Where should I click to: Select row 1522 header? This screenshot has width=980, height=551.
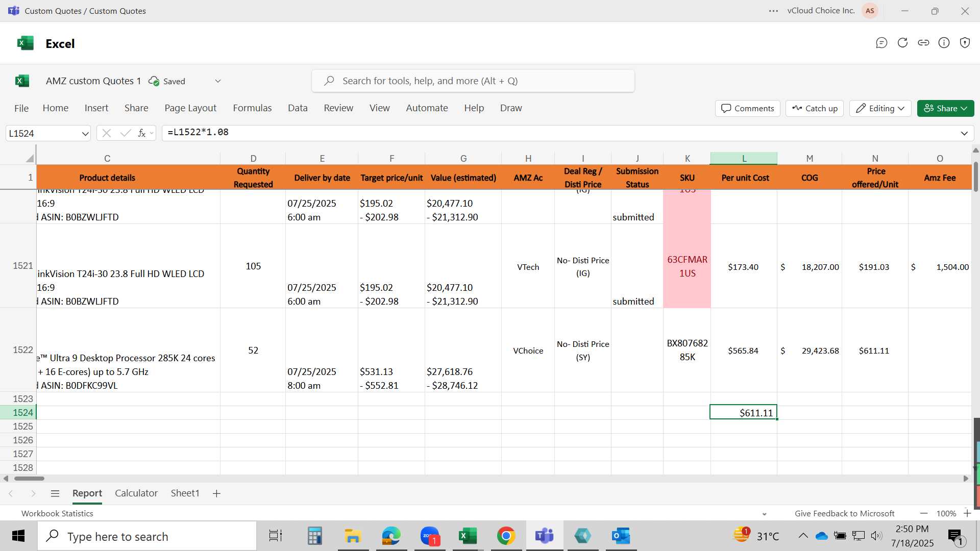click(x=18, y=350)
